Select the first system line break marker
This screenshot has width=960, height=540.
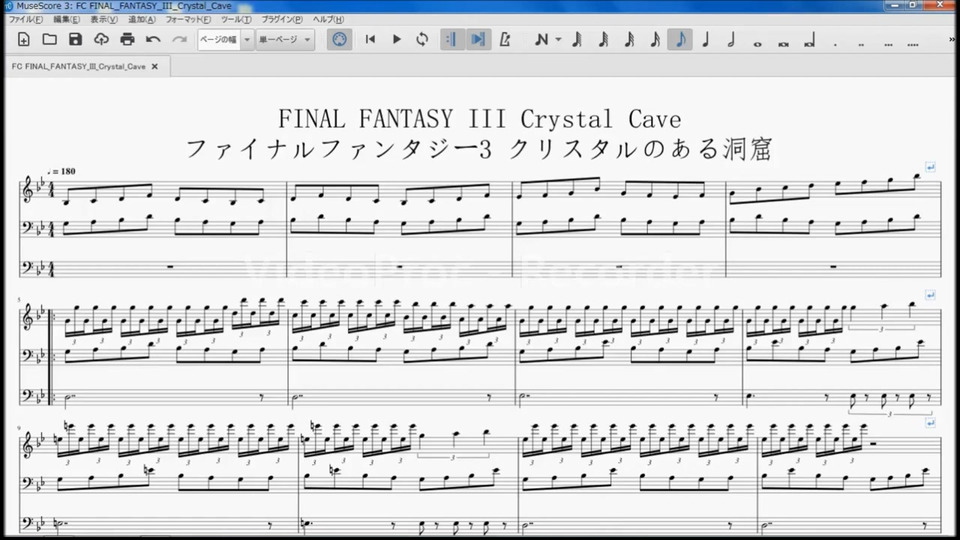coord(930,167)
